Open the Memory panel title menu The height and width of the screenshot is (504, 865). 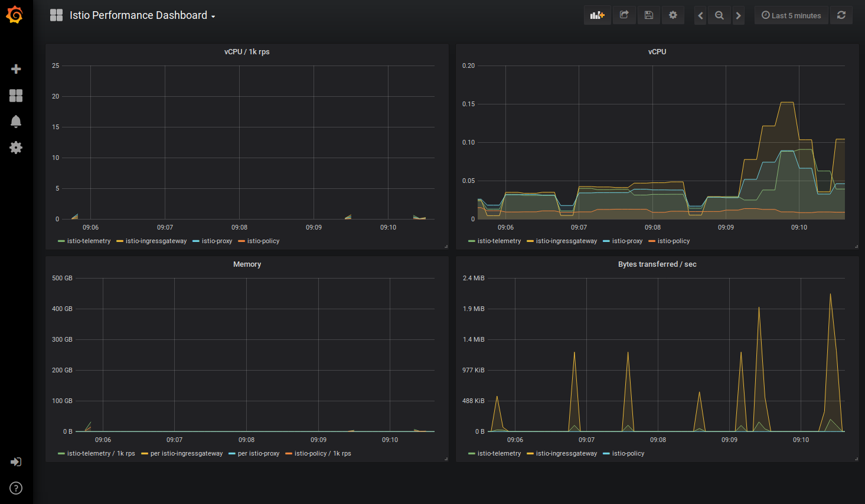(x=247, y=264)
